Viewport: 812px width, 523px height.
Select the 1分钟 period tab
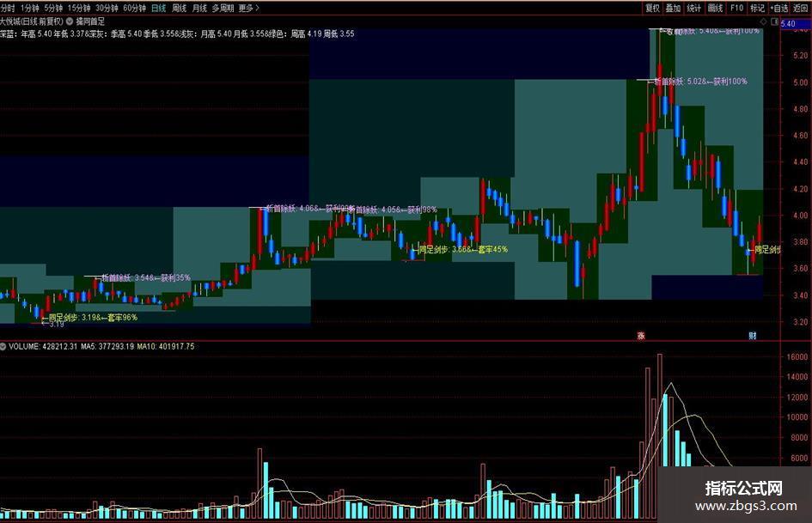(29, 8)
